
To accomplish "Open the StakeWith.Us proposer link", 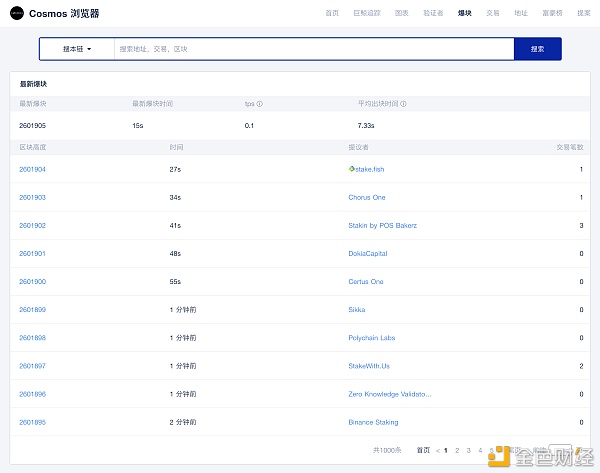I will coord(369,366).
